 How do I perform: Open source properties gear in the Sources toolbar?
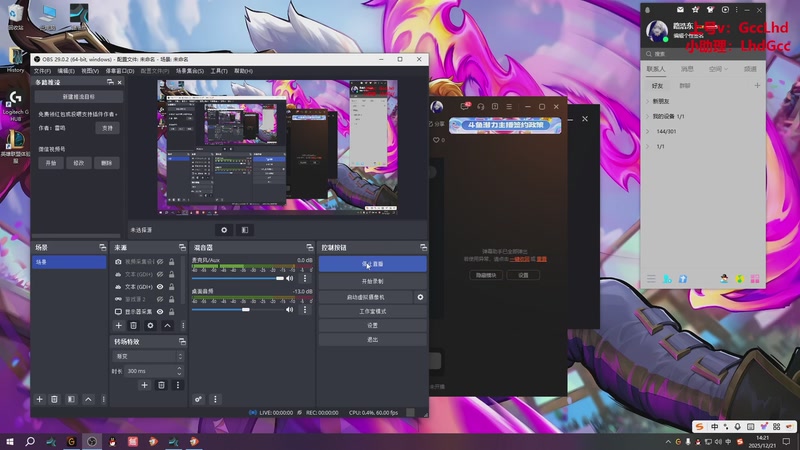[x=150, y=325]
